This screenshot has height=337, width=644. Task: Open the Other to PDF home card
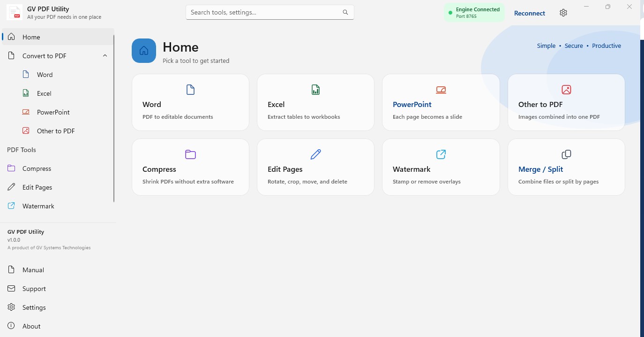tap(566, 102)
